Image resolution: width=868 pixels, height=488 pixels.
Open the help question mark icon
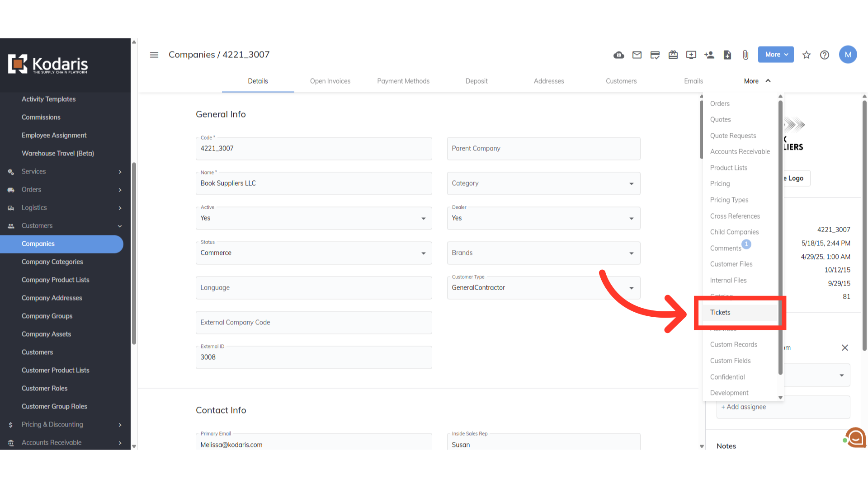(x=825, y=55)
